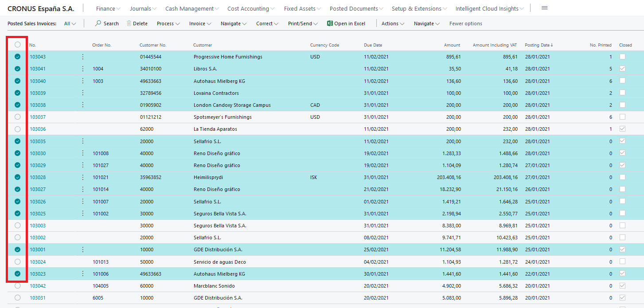The height and width of the screenshot is (308, 644).
Task: Select the row circle for invoice 103003
Action: coord(18,226)
